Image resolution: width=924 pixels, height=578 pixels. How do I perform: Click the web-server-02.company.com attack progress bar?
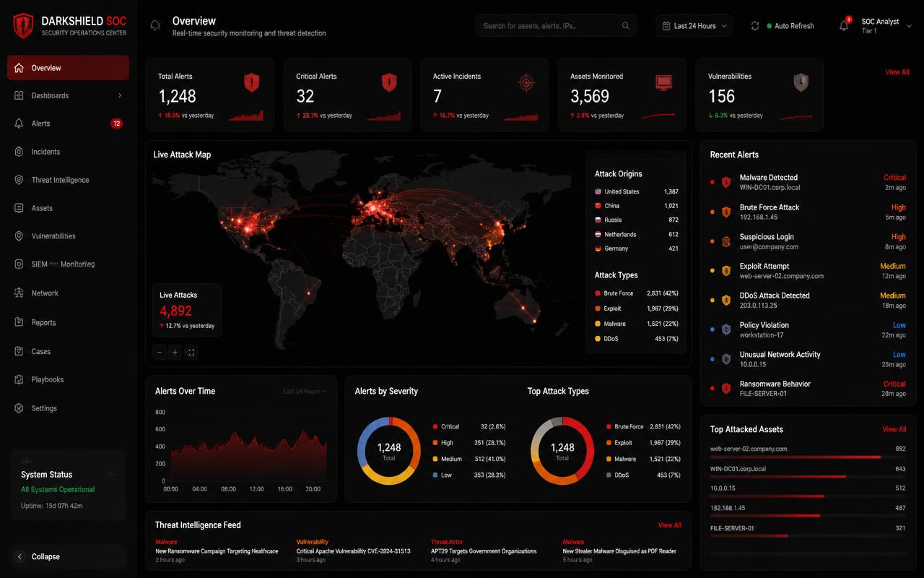click(808, 457)
